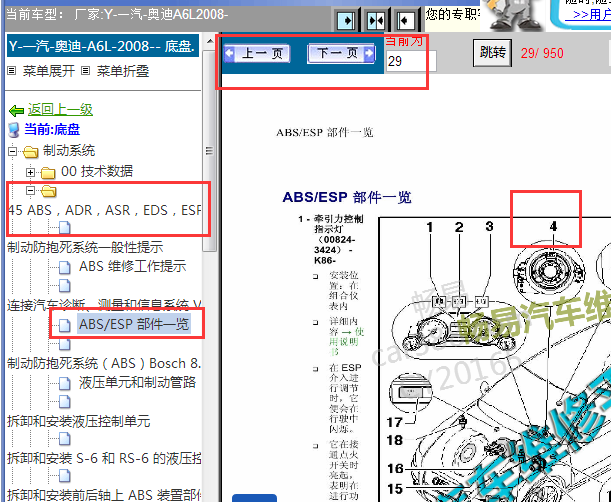Click the 菜单折叠 small square icon
Viewport: 611px width, 502px height.
click(86, 71)
